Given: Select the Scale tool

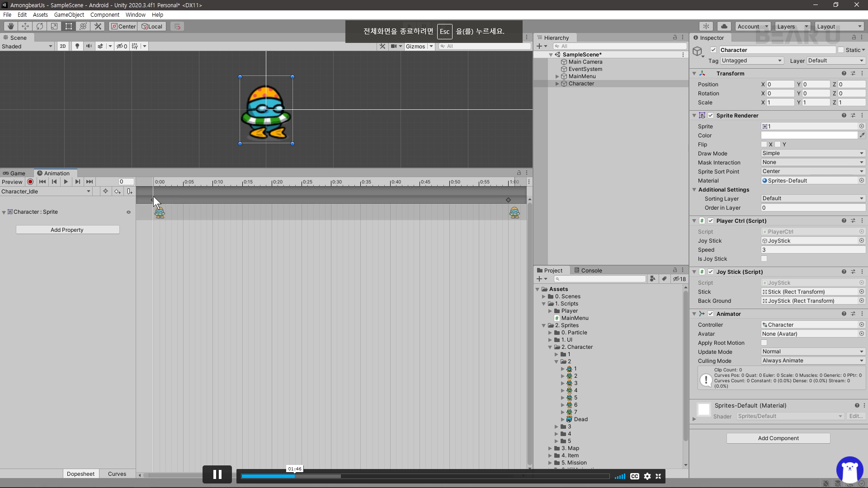Looking at the screenshot, I should (x=54, y=26).
